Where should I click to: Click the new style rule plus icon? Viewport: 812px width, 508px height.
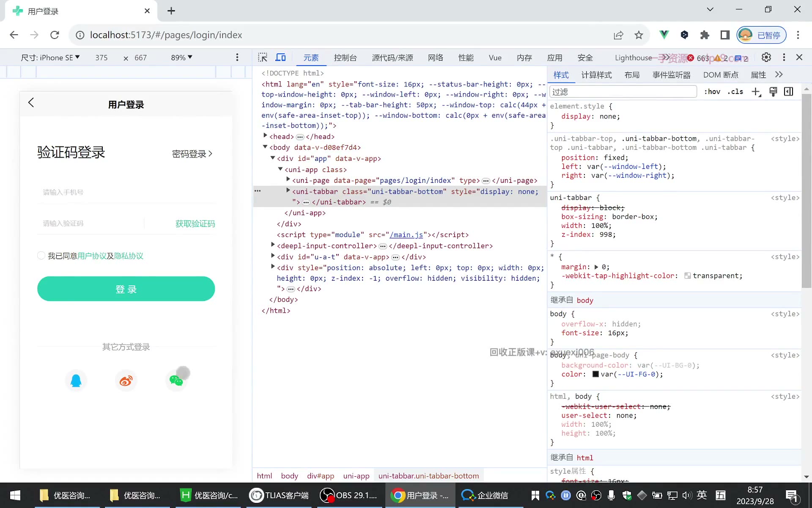point(756,92)
